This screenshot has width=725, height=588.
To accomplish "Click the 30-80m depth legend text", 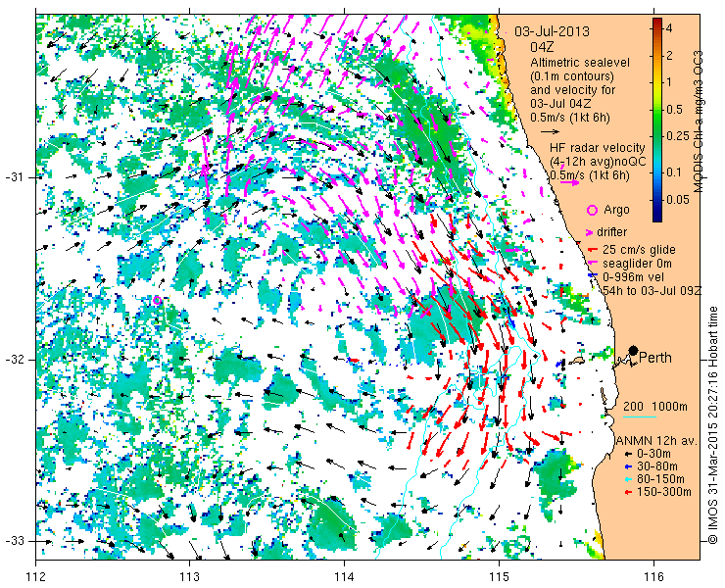I will click(657, 466).
